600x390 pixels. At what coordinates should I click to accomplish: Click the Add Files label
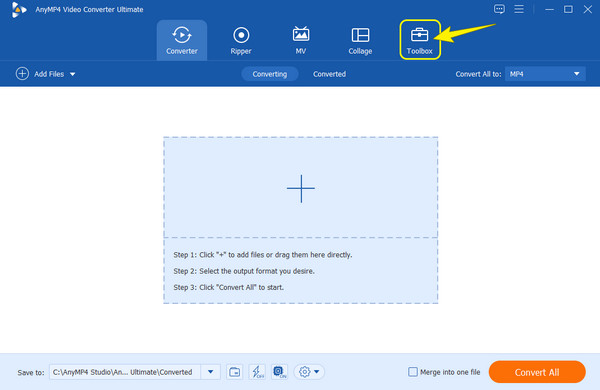coord(49,74)
